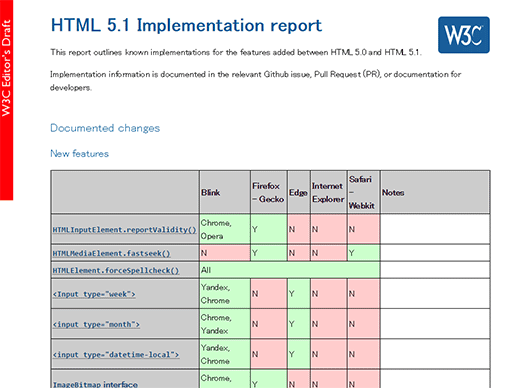Click the Firefox Y cell in fastseek row
The image size is (525, 388).
pos(269,253)
